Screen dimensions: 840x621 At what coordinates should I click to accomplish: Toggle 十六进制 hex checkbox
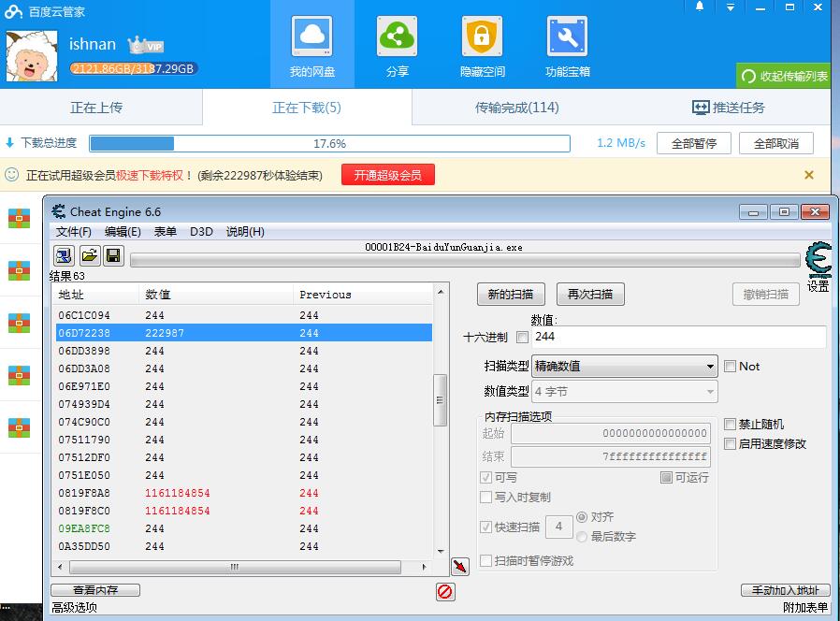522,337
